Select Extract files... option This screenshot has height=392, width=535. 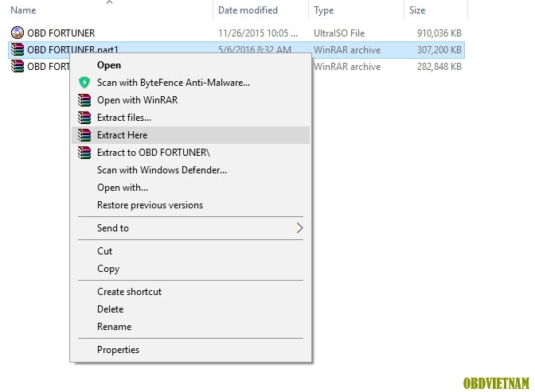tap(124, 117)
